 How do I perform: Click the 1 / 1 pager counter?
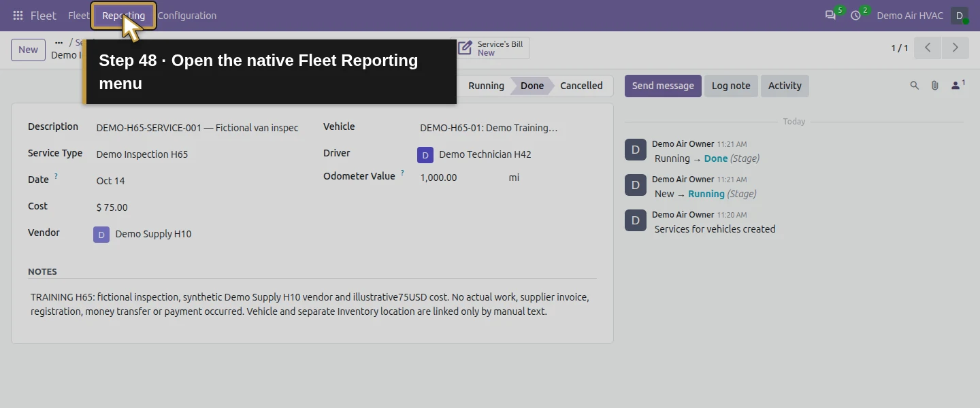coord(900,48)
